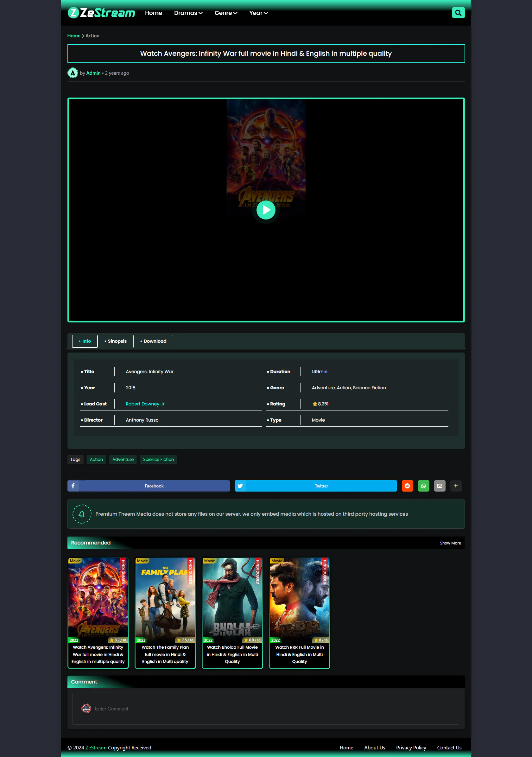Expand the Genre dropdown menu
Screen dimensions: 532x757
226,13
